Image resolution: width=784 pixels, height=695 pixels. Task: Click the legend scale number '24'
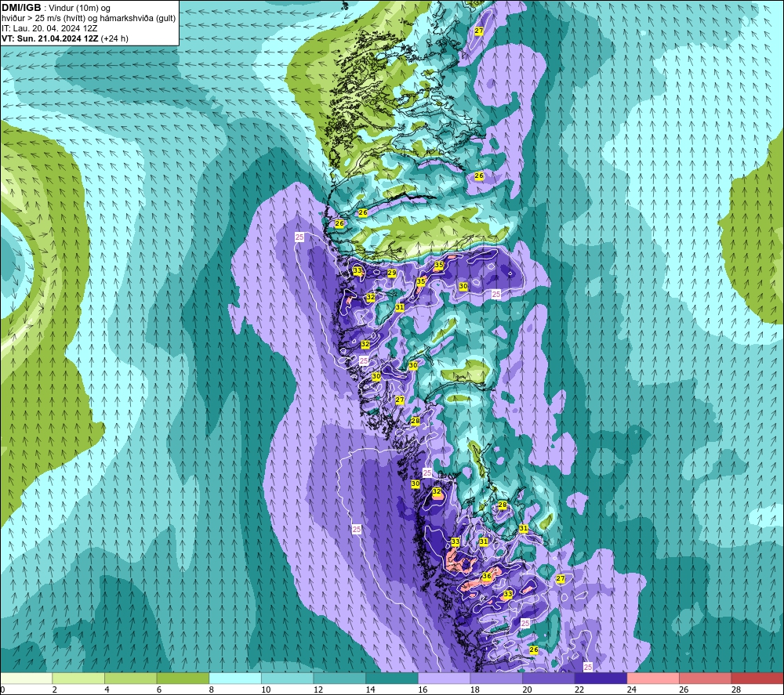click(631, 690)
